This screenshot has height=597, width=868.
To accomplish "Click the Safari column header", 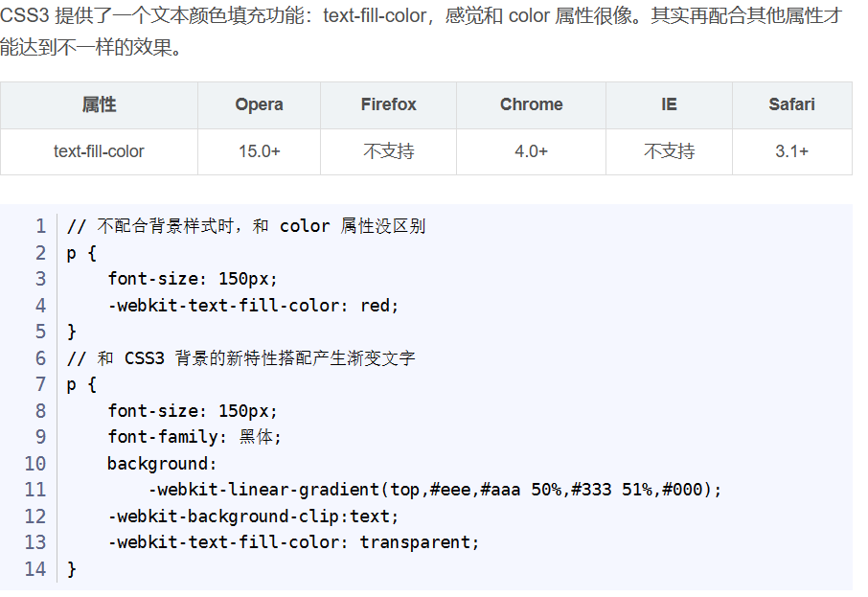I will point(792,105).
